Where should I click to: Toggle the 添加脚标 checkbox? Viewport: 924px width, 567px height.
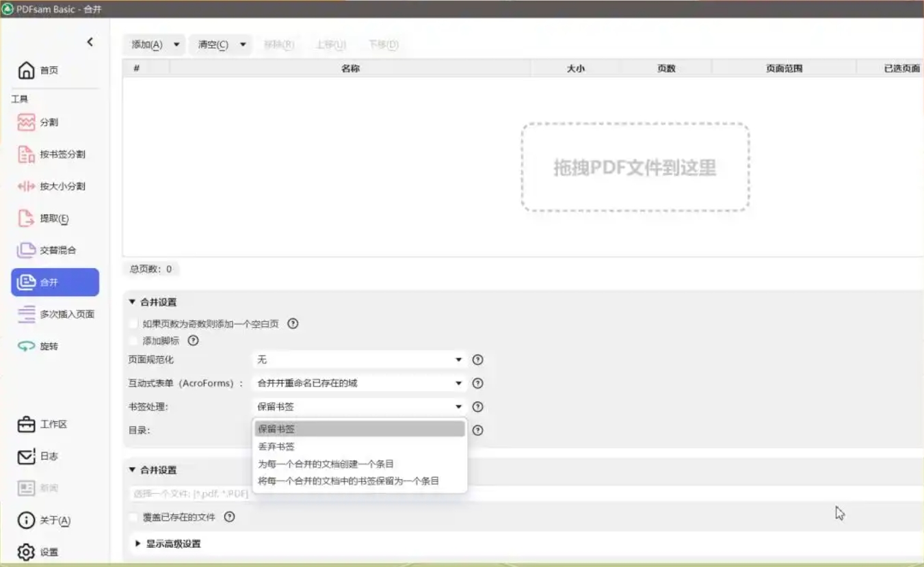(133, 341)
